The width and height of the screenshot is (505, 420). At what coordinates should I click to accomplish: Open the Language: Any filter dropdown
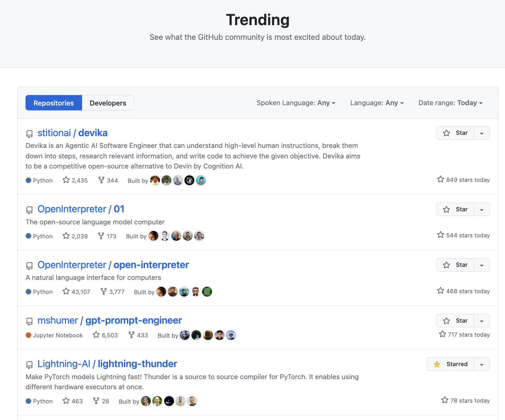pos(377,103)
